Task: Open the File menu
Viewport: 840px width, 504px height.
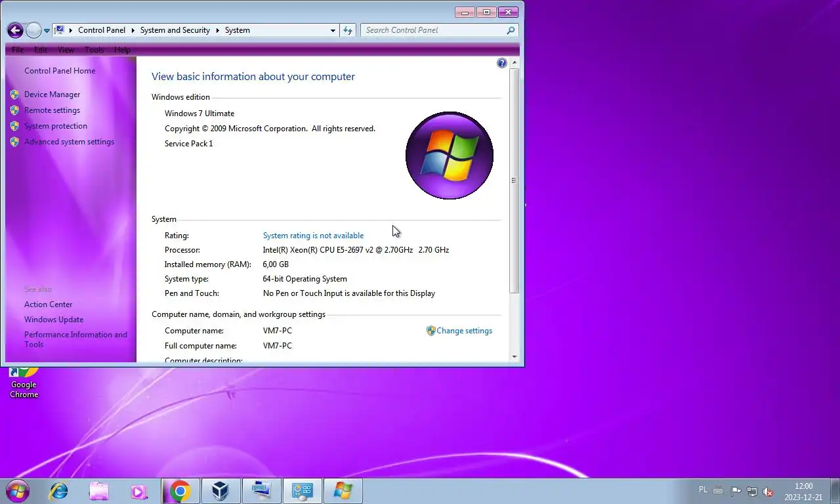Action: pos(18,50)
